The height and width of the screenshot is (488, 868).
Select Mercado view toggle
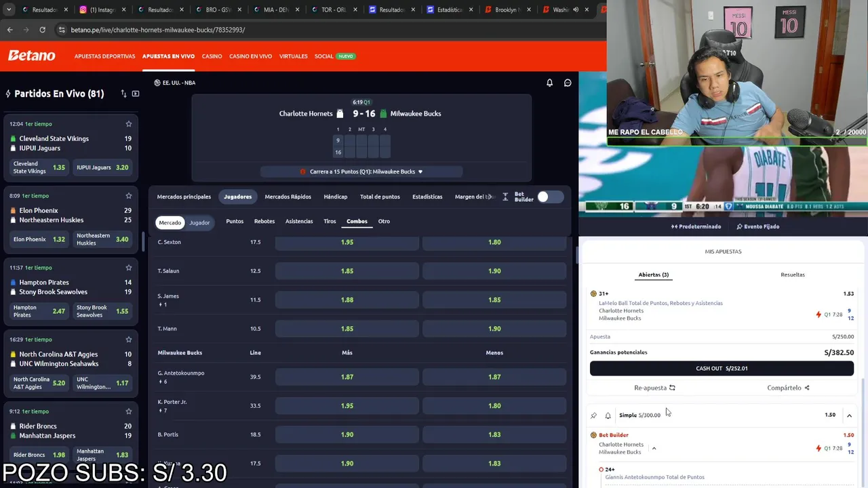(x=170, y=222)
